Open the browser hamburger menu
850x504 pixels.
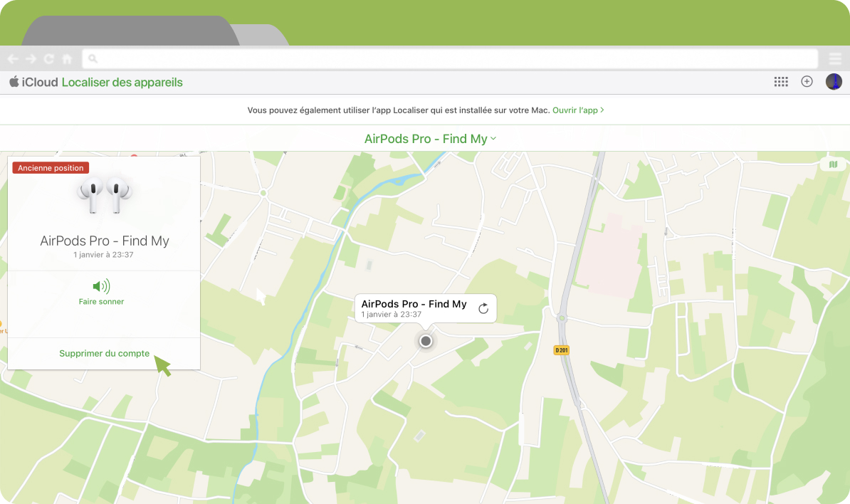point(835,58)
